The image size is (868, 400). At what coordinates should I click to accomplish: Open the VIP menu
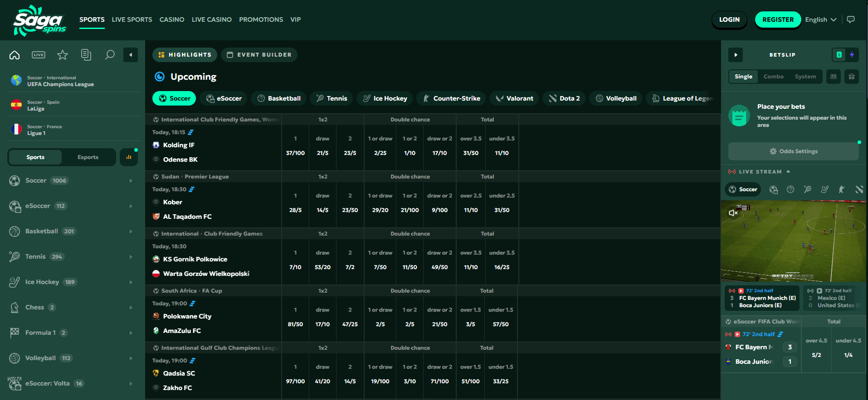click(296, 19)
